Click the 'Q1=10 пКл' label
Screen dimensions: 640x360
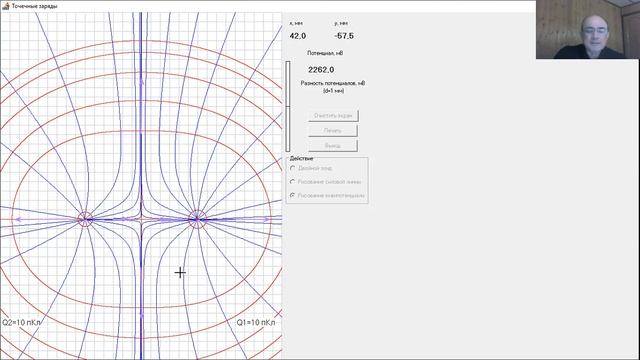click(x=256, y=322)
